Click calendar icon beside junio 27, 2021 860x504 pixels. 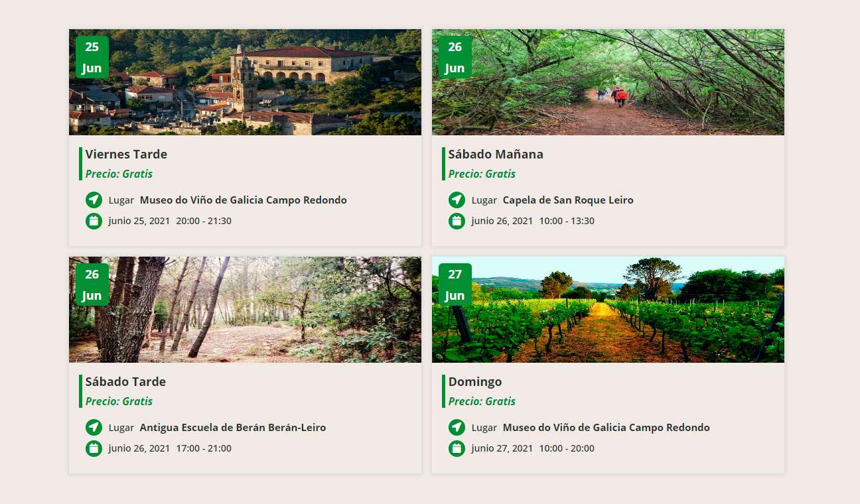tap(457, 448)
